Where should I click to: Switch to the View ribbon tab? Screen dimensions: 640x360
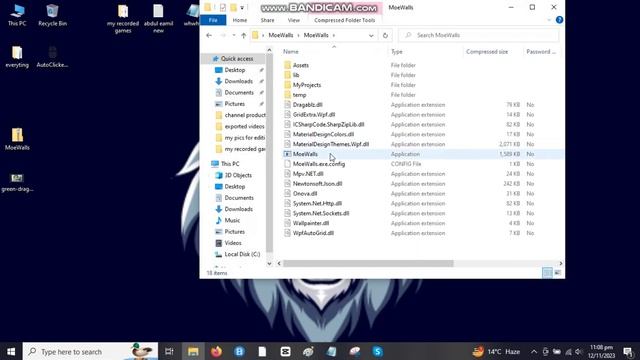[293, 20]
